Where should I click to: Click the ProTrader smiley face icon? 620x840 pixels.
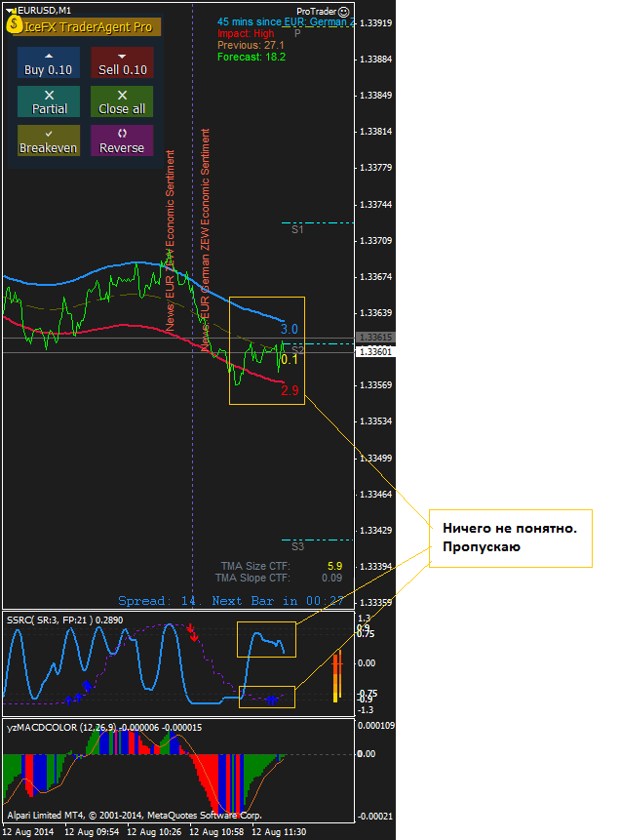(x=344, y=12)
